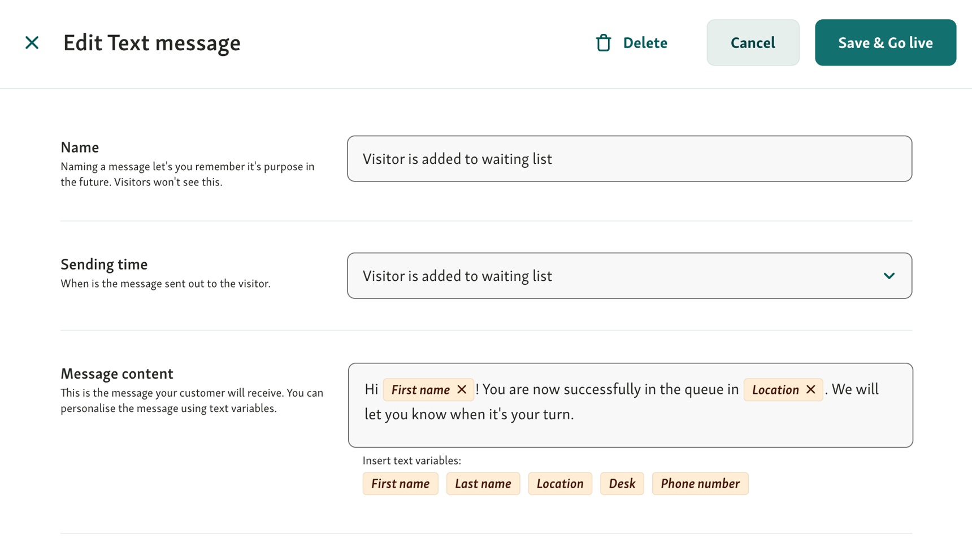Remove the First name variable from the message
Image resolution: width=972 pixels, height=560 pixels.
coord(461,389)
